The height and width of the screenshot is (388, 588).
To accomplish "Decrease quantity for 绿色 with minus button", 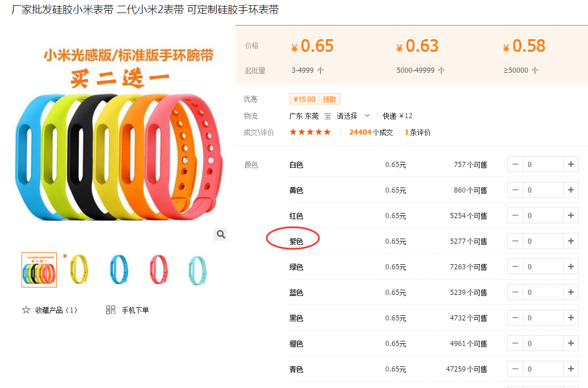I will coord(515,266).
